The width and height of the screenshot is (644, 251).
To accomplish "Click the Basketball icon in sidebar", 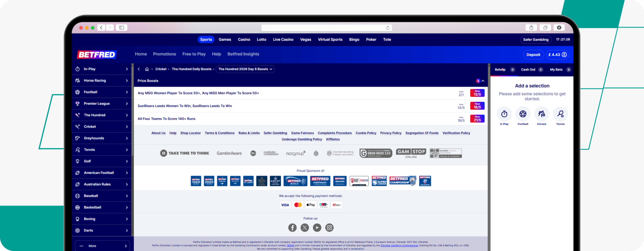I will point(77,207).
